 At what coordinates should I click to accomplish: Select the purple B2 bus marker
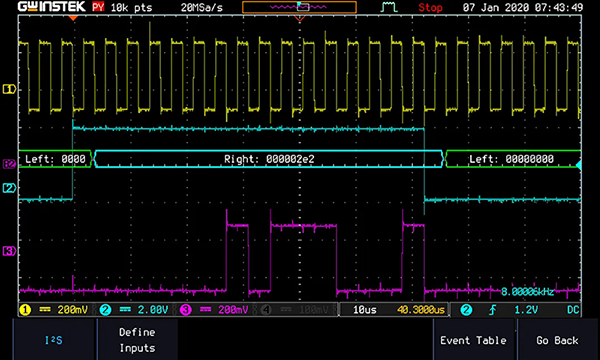coord(9,164)
